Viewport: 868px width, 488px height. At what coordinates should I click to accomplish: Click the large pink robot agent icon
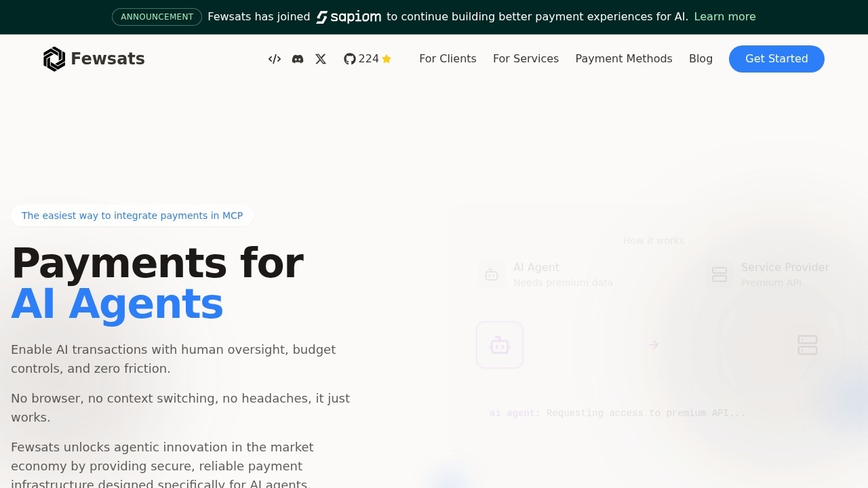500,345
